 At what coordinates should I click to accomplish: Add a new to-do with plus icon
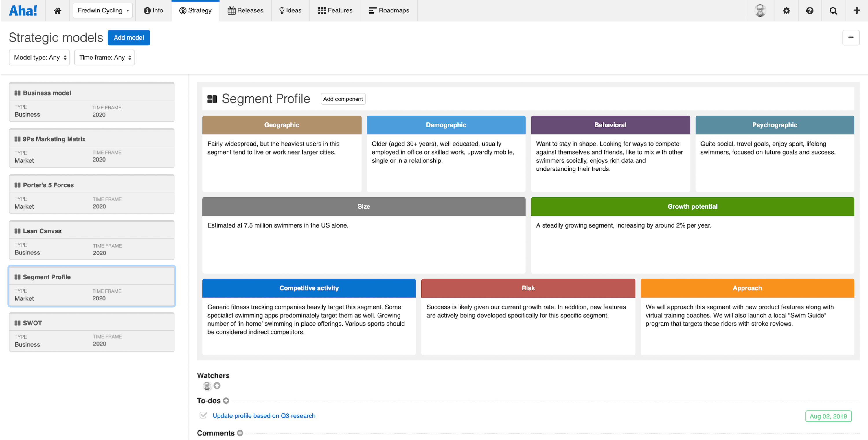pyautogui.click(x=226, y=401)
